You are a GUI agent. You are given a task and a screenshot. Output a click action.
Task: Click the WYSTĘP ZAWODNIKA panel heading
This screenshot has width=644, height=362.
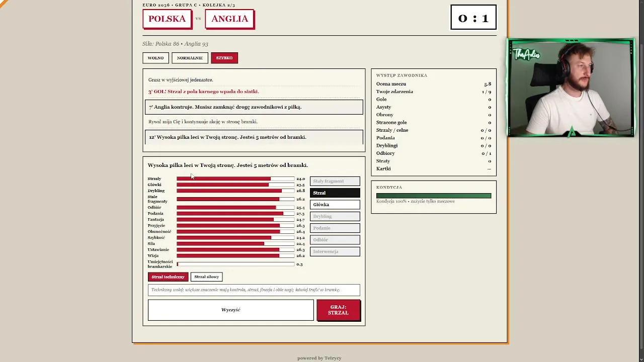(x=401, y=75)
